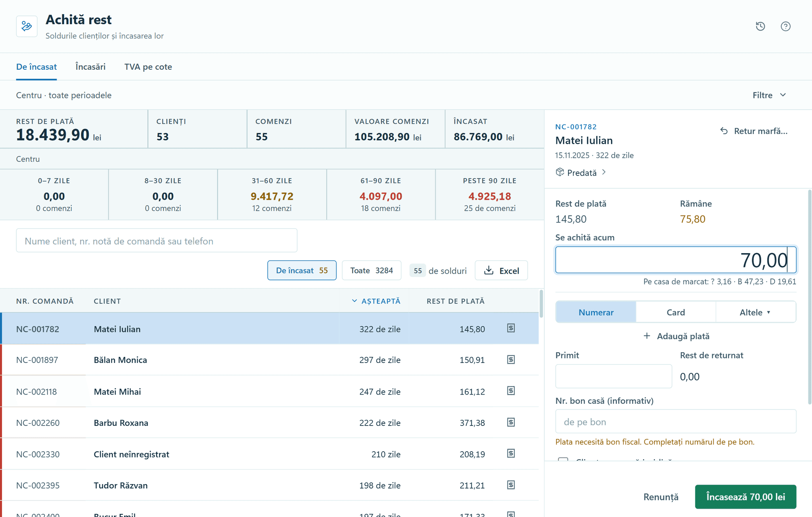Click Adaugă plată link

click(676, 336)
